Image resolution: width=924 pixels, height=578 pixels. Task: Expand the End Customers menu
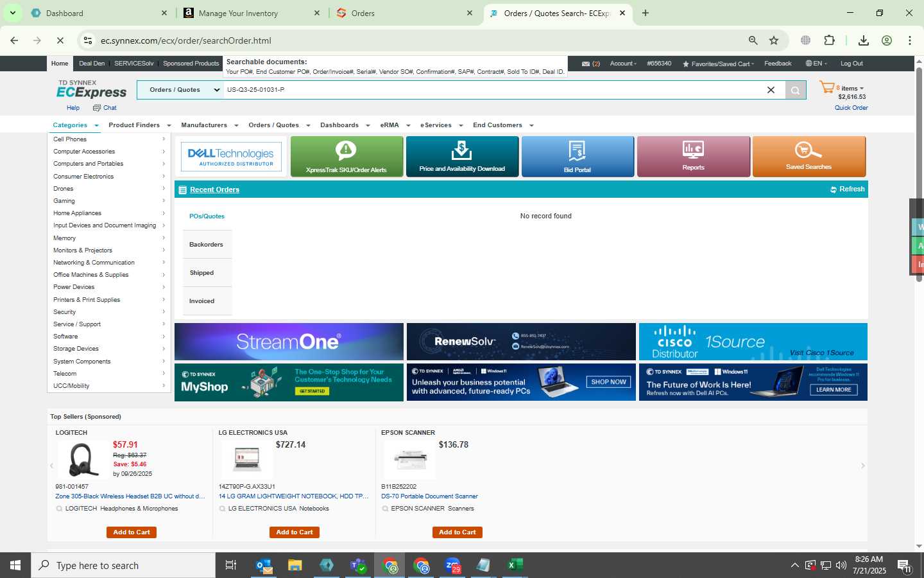pos(504,125)
